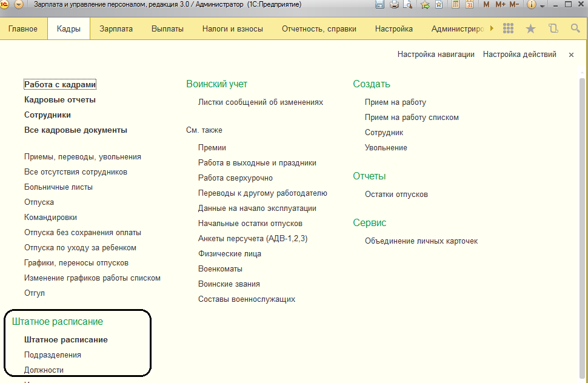Screen dimensions: 588x383
Task: Open the History scroll icon
Action: coord(553,28)
